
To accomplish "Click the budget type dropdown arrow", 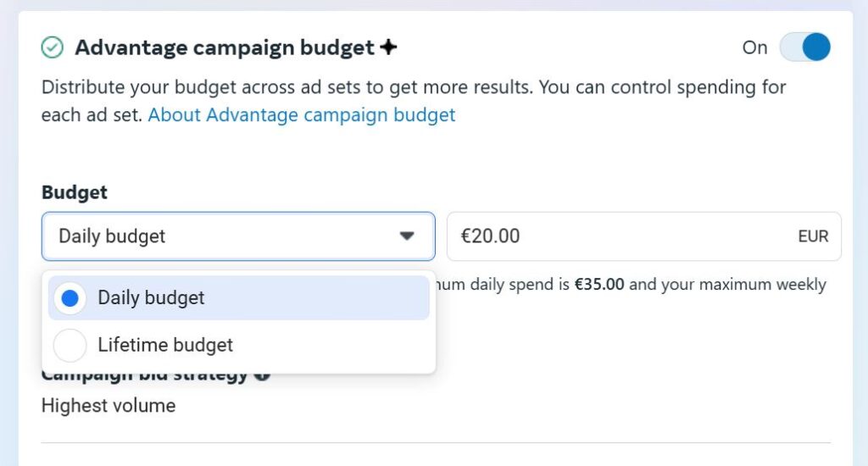I will click(407, 236).
